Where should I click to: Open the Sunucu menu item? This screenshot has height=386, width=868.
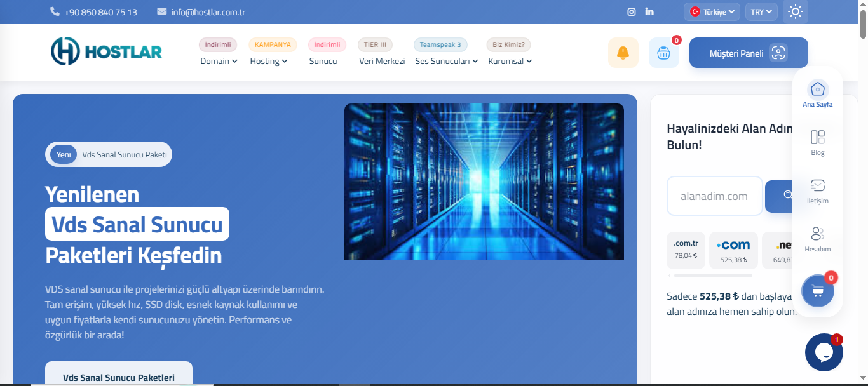click(324, 61)
